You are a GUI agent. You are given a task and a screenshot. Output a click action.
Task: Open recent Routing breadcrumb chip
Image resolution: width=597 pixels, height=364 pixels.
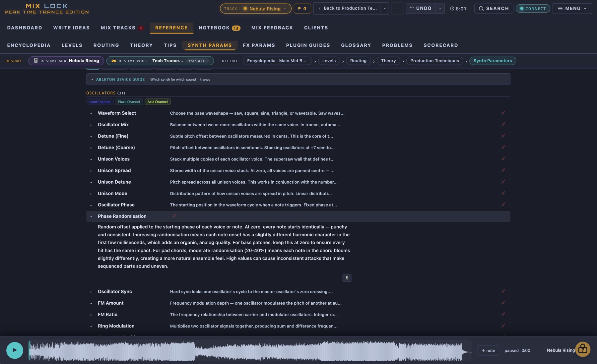(x=358, y=61)
